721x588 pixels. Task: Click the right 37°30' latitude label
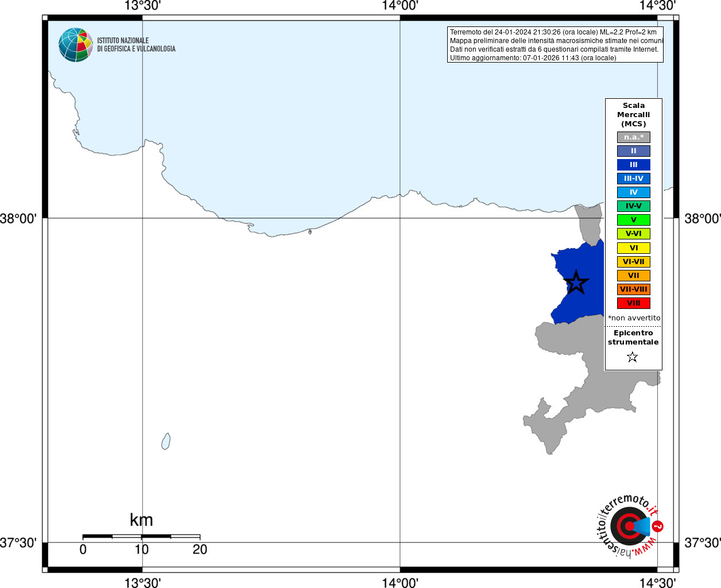[x=703, y=543]
